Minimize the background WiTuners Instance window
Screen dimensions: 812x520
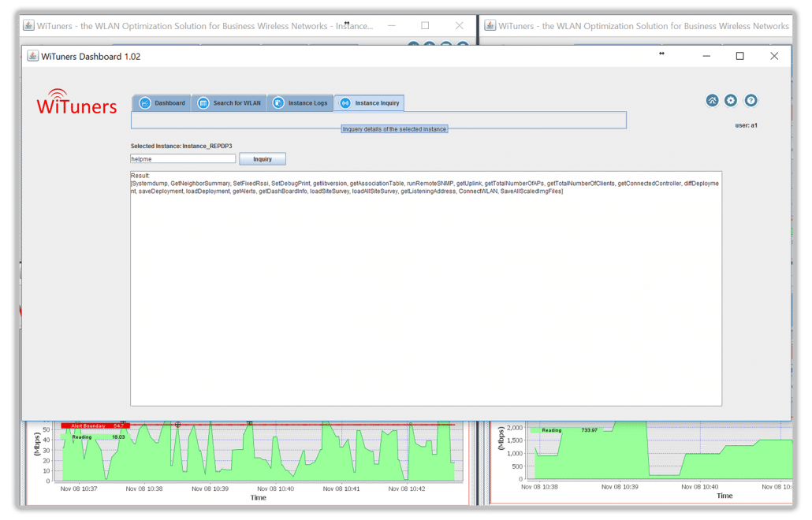point(392,25)
